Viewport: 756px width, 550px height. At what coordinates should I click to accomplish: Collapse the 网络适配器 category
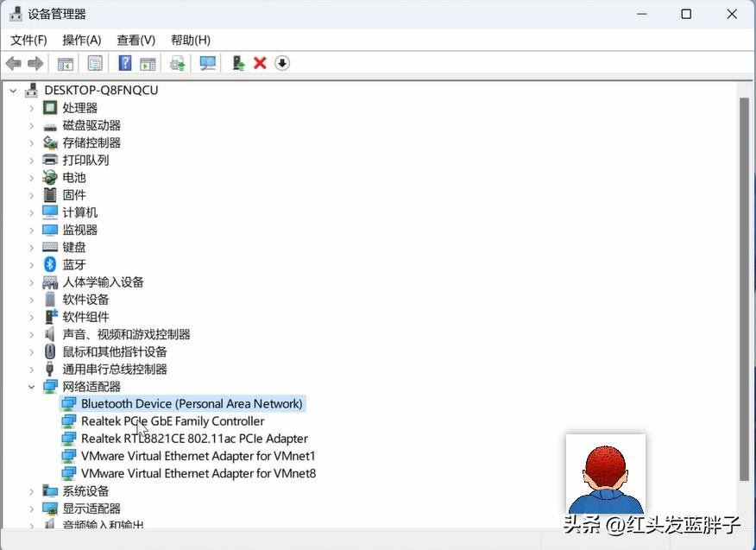[31, 386]
